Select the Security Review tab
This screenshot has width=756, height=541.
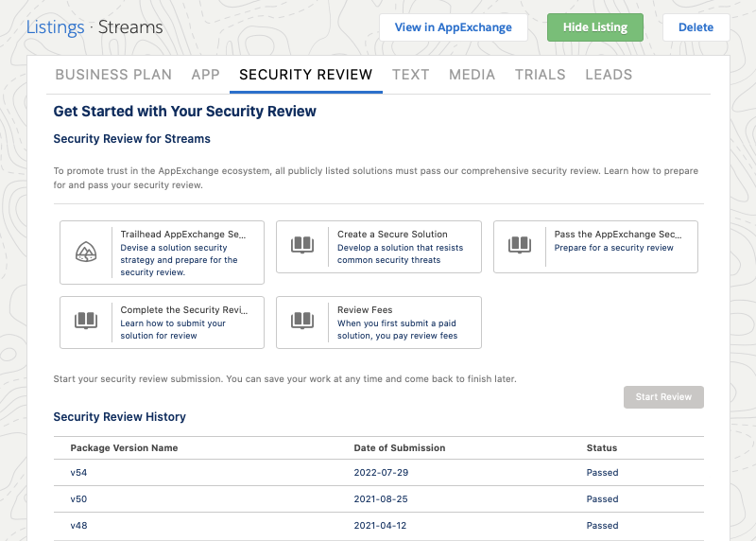click(305, 75)
